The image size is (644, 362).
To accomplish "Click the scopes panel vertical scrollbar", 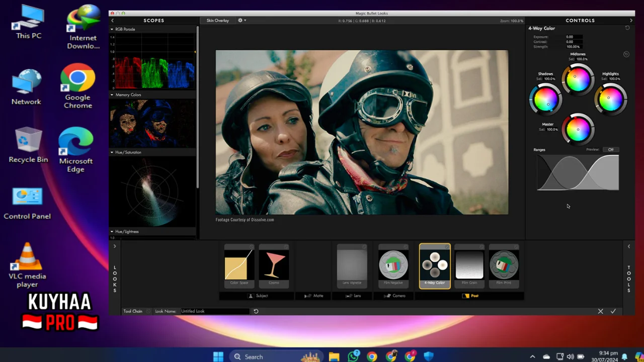I will pyautogui.click(x=198, y=108).
